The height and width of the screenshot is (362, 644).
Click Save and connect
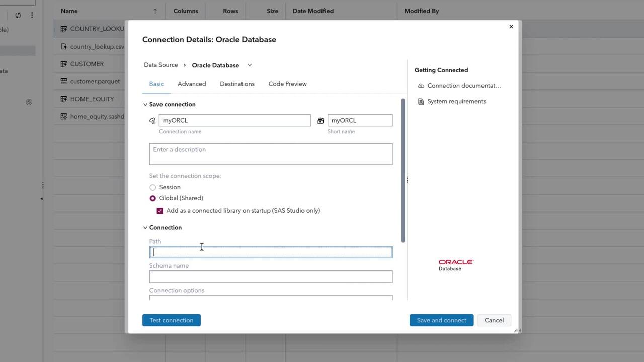click(x=441, y=320)
